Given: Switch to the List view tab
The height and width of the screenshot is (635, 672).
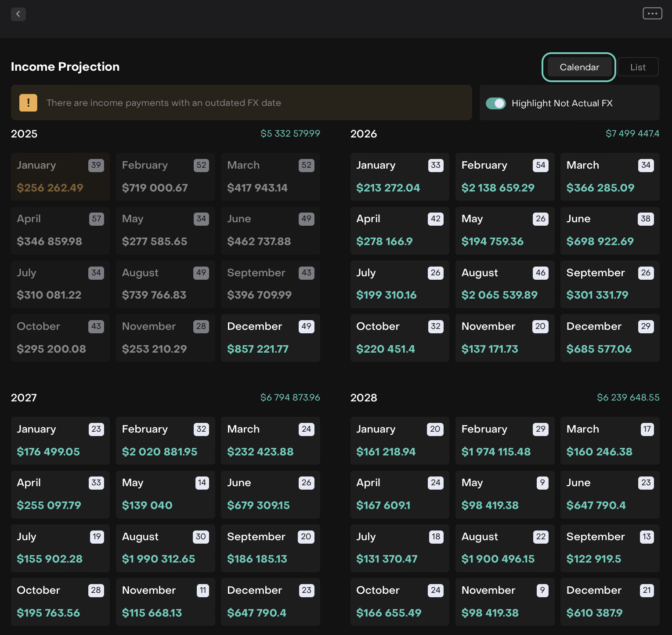Looking at the screenshot, I should 638,67.
